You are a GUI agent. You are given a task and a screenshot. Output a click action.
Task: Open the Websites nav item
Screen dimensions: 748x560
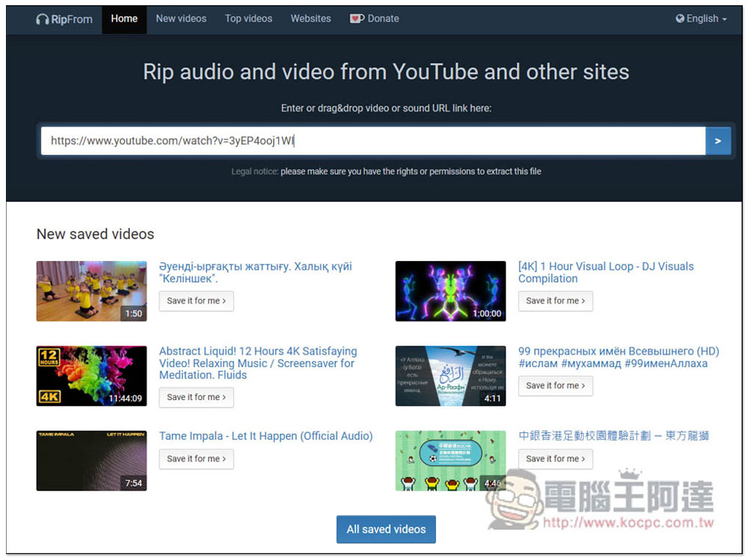pyautogui.click(x=310, y=19)
